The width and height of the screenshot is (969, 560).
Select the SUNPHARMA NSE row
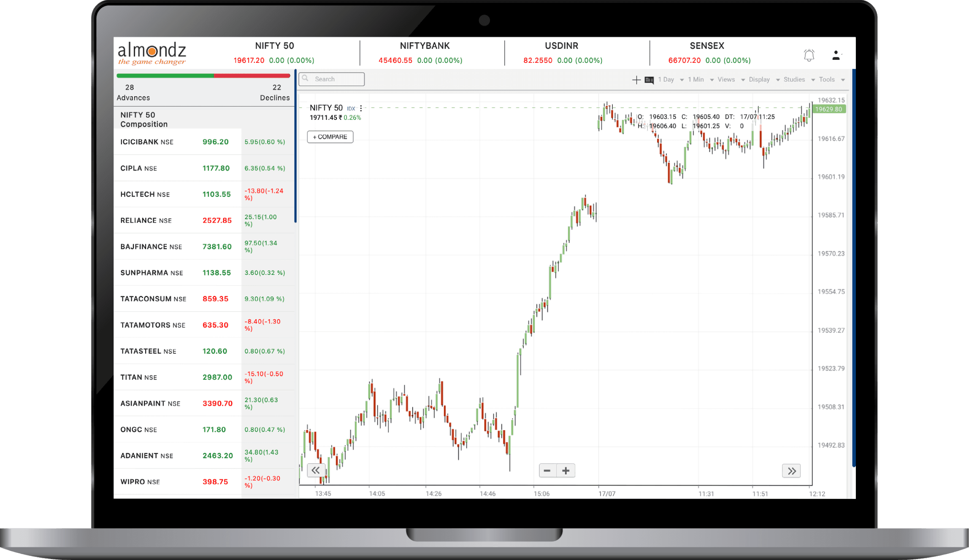pyautogui.click(x=204, y=272)
